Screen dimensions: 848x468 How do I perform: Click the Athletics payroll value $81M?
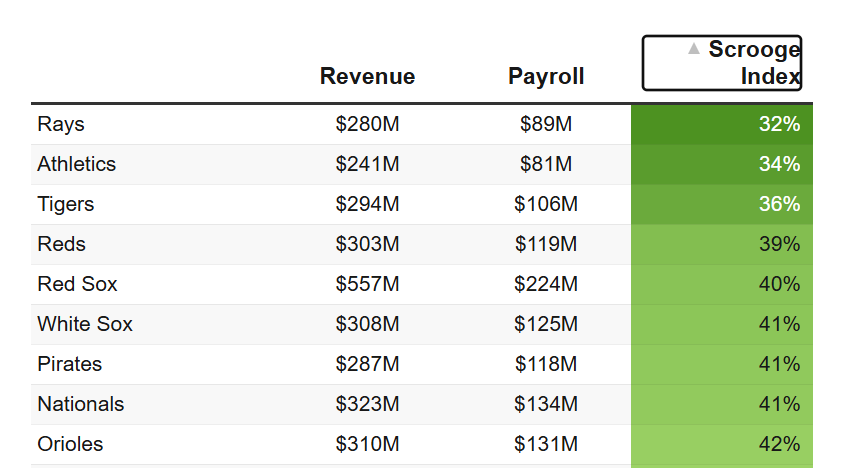[x=546, y=164]
